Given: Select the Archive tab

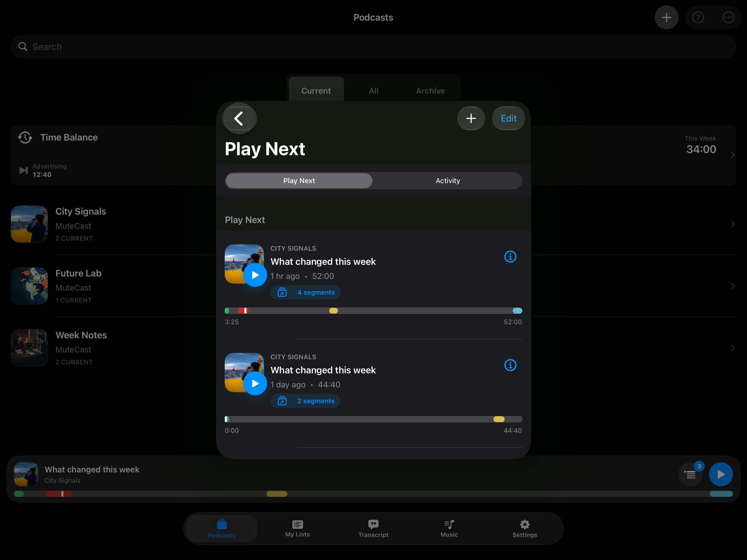Looking at the screenshot, I should pos(430,90).
